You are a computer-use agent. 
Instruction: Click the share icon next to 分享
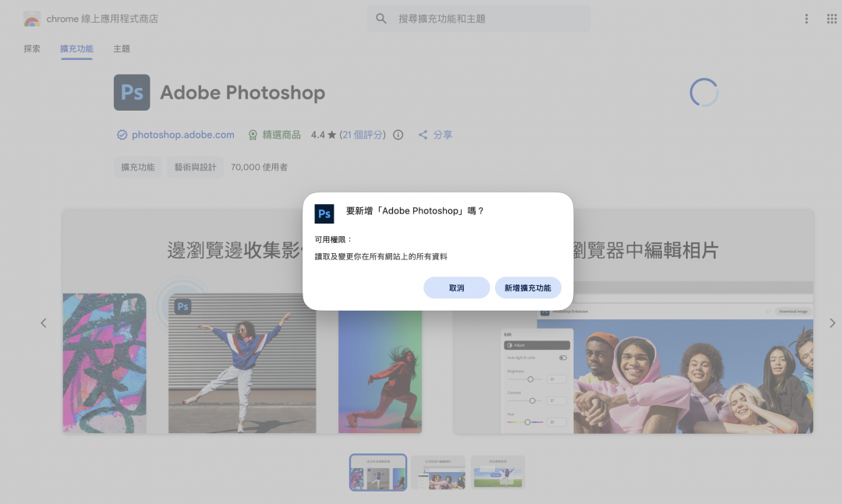coord(423,135)
